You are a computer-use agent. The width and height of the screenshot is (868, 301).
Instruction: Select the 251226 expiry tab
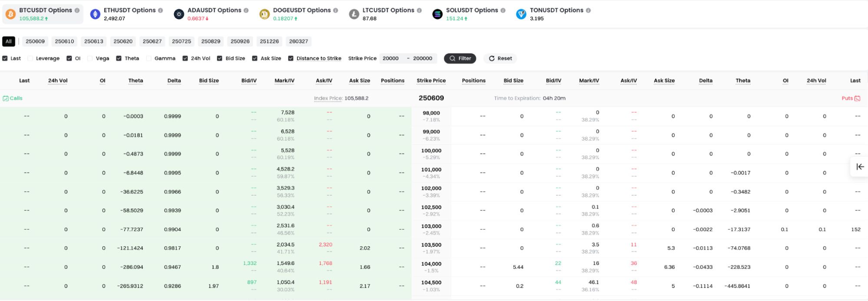click(x=269, y=42)
